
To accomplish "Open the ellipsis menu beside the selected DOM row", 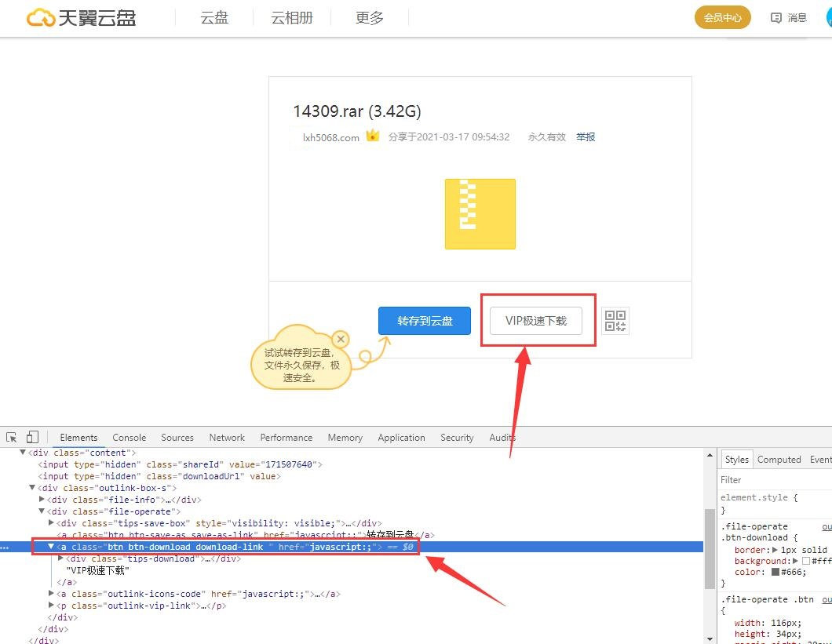I will coord(4,547).
